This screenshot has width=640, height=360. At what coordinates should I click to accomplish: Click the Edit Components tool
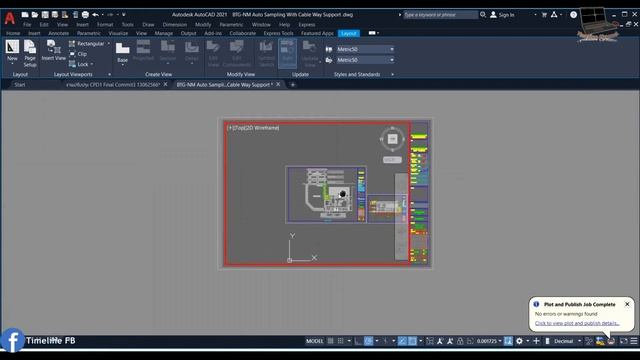pos(237,53)
